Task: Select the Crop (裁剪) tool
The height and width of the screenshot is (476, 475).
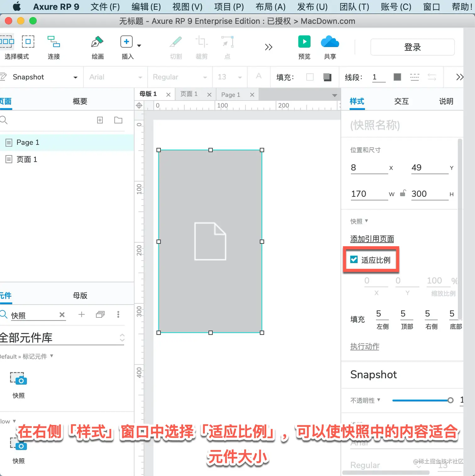Action: 201,41
